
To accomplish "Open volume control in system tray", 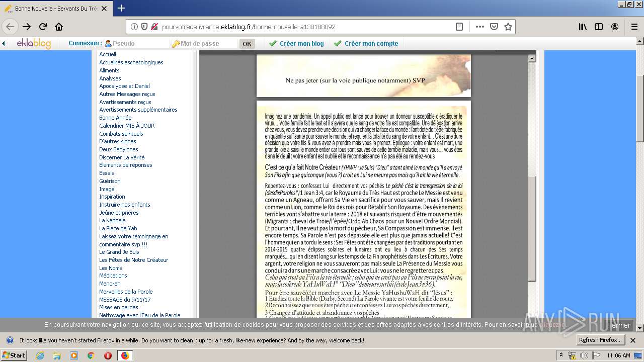I will click(584, 355).
